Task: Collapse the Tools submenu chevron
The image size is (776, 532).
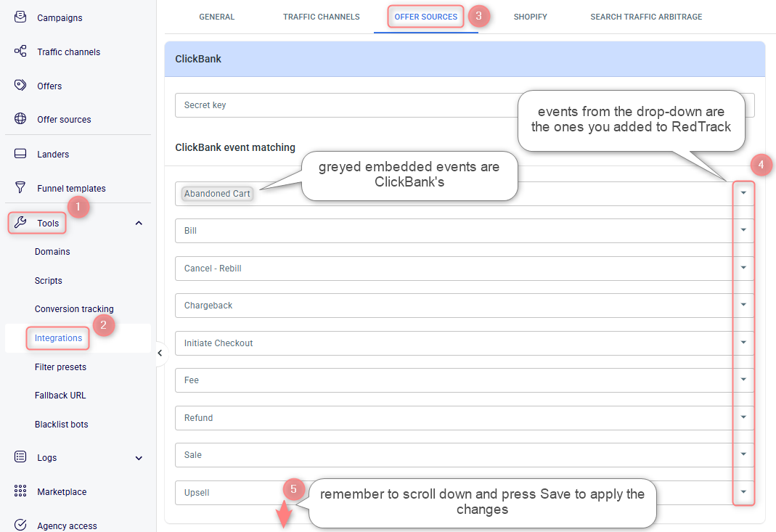Action: [139, 224]
